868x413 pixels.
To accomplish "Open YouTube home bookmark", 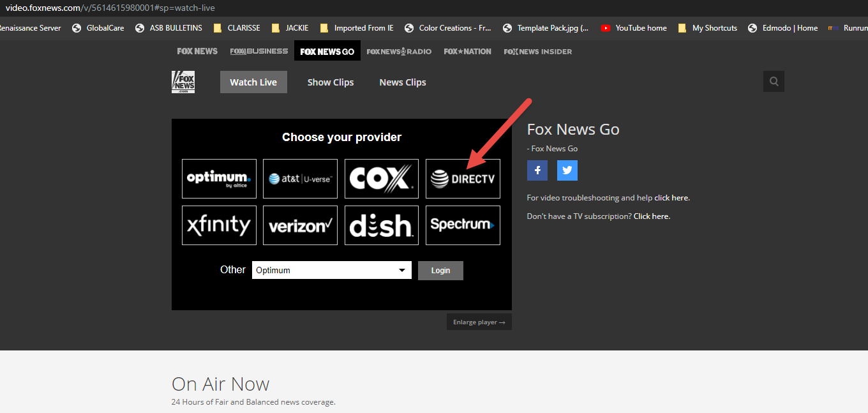I will (634, 28).
